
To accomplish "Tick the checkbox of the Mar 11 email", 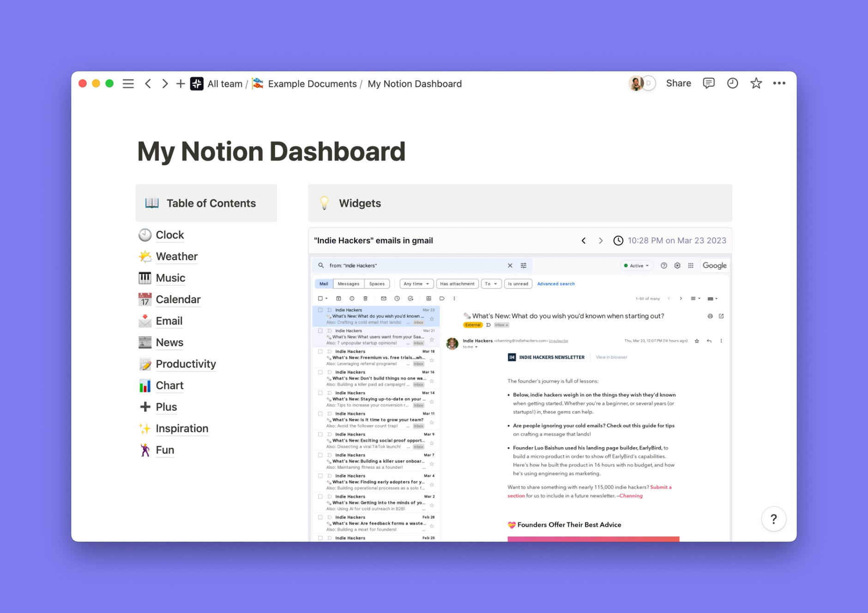I will pyautogui.click(x=320, y=414).
